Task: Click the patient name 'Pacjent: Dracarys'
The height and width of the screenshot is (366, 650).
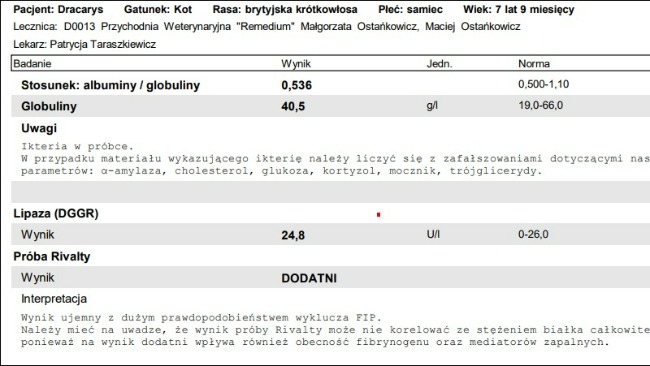Action: point(58,10)
